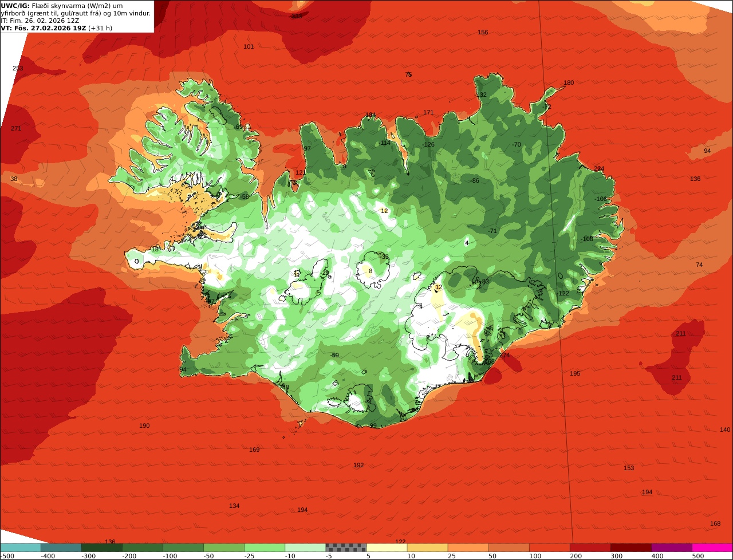Click the map value -33

coord(384,257)
